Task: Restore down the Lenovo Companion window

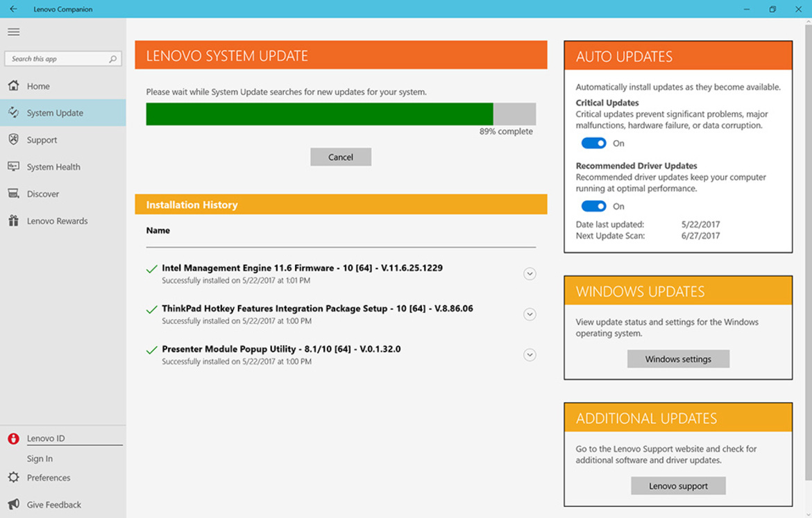Action: [772, 9]
